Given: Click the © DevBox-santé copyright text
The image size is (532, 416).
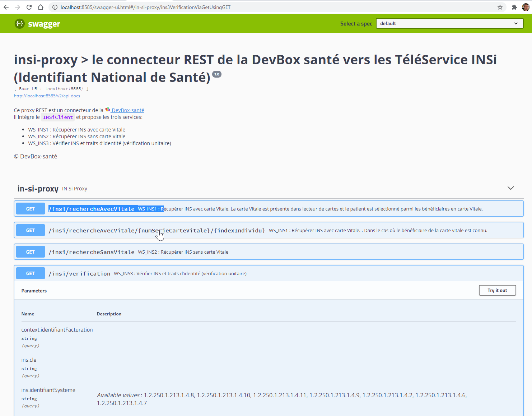Looking at the screenshot, I should pyautogui.click(x=36, y=156).
